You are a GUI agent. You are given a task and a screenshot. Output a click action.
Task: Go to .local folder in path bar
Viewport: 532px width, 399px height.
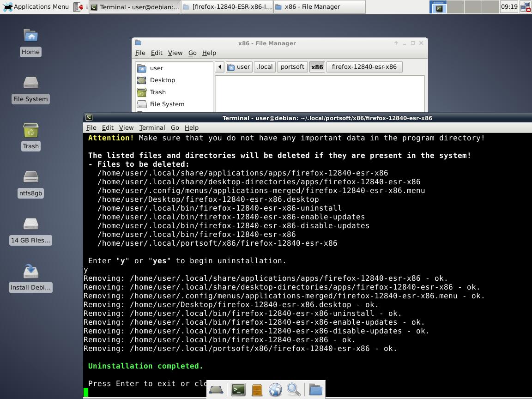(265, 67)
